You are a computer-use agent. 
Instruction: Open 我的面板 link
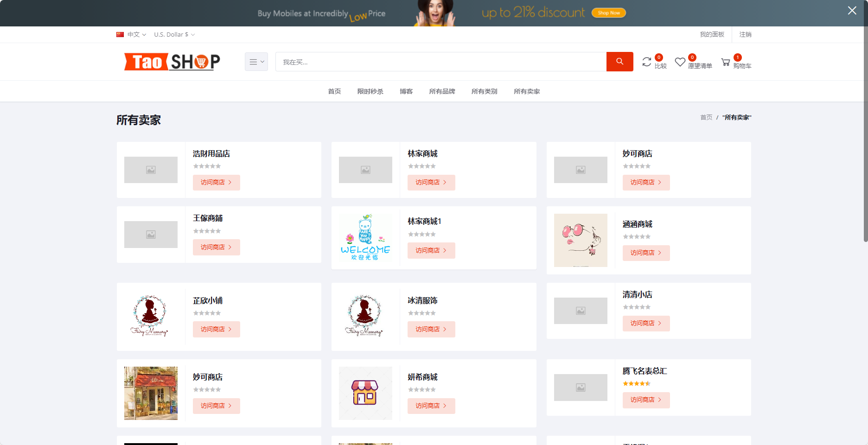tap(712, 34)
